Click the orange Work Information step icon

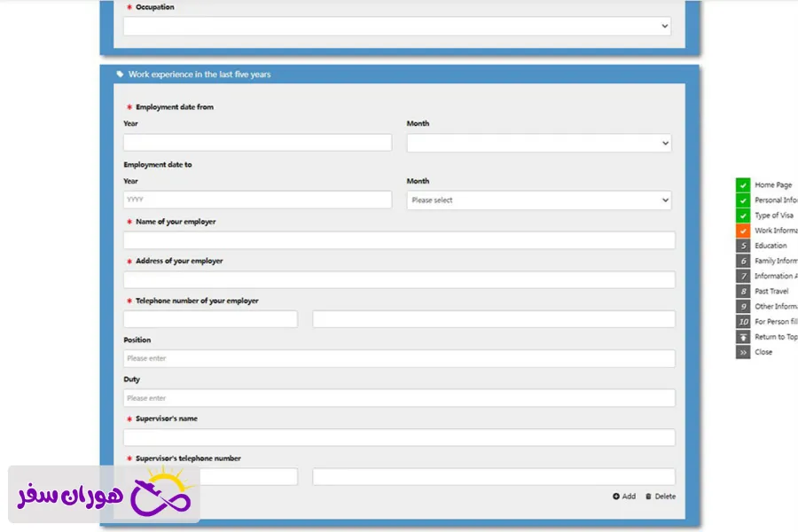pyautogui.click(x=743, y=231)
